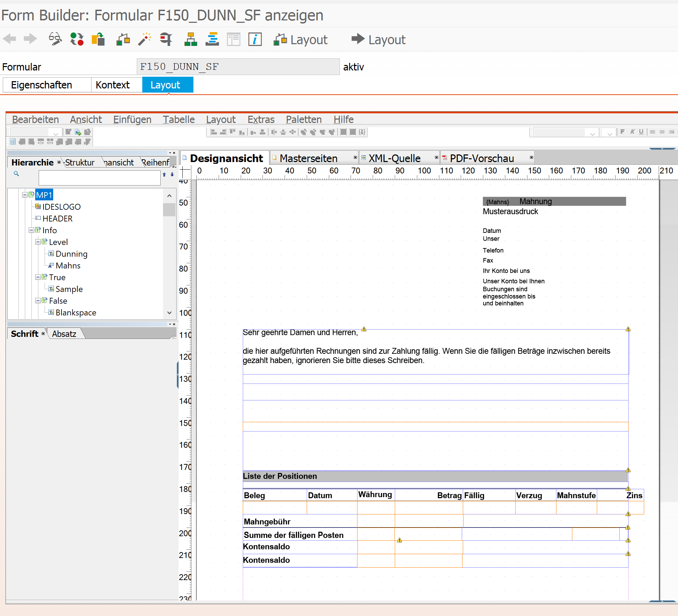This screenshot has width=678, height=616.
Task: Open the Hilfe menu
Action: [343, 120]
